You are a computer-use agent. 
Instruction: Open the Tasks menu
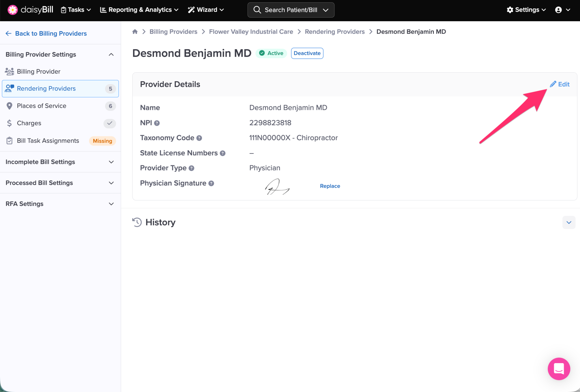(76, 10)
